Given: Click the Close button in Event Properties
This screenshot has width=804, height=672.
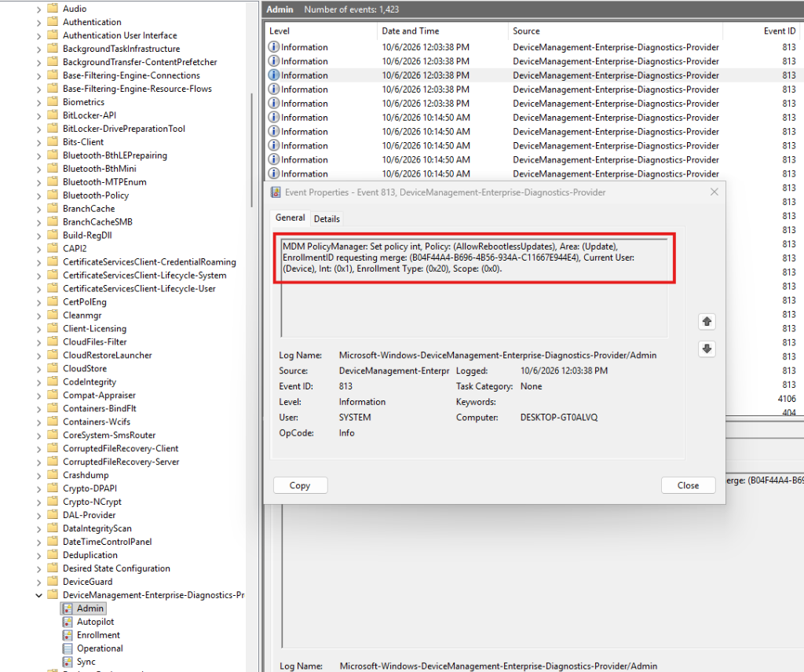Looking at the screenshot, I should [688, 485].
